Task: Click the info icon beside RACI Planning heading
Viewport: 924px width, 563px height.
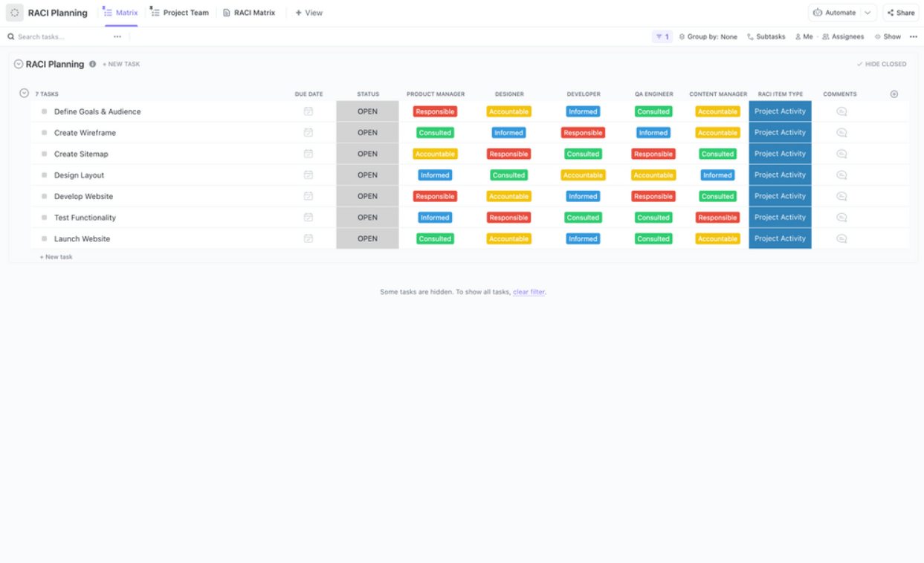Action: coord(93,64)
